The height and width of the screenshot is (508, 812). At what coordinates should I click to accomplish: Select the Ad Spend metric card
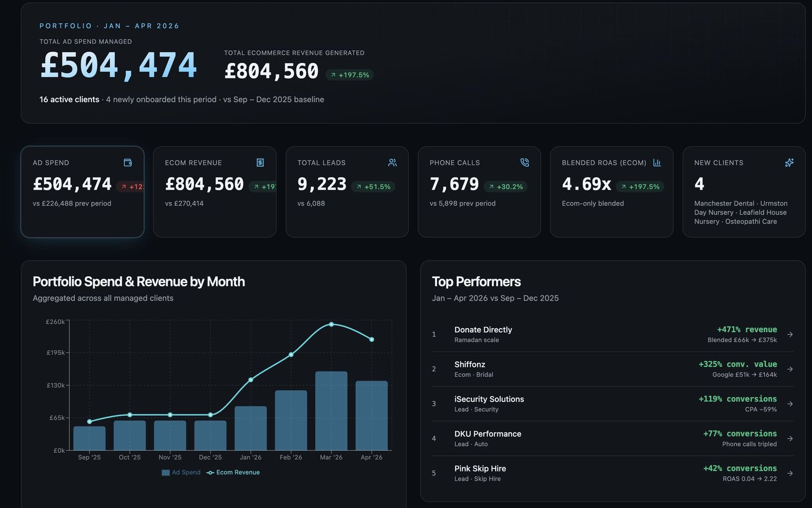click(x=82, y=192)
